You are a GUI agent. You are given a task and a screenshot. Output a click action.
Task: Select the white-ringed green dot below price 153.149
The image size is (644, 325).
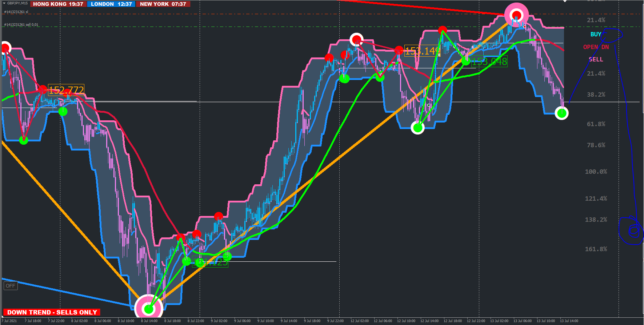pyautogui.click(x=417, y=128)
